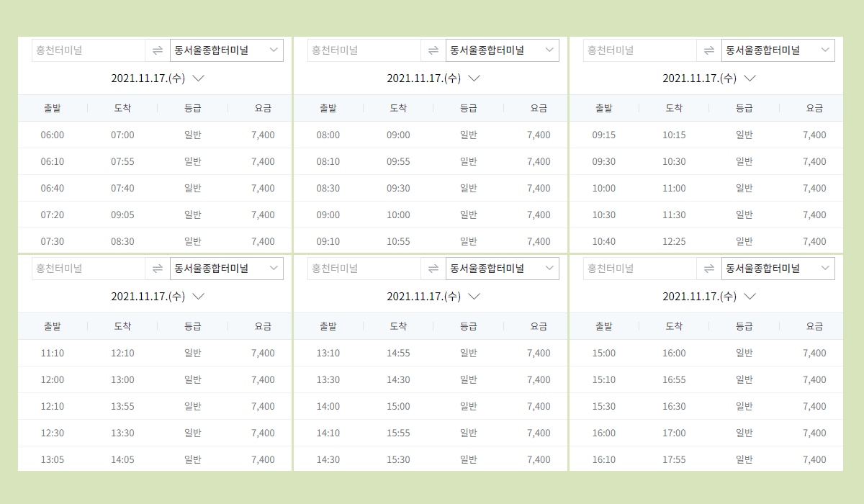Click 등급 header in the 09:15 departure panel
The width and height of the screenshot is (864, 504).
click(x=744, y=108)
